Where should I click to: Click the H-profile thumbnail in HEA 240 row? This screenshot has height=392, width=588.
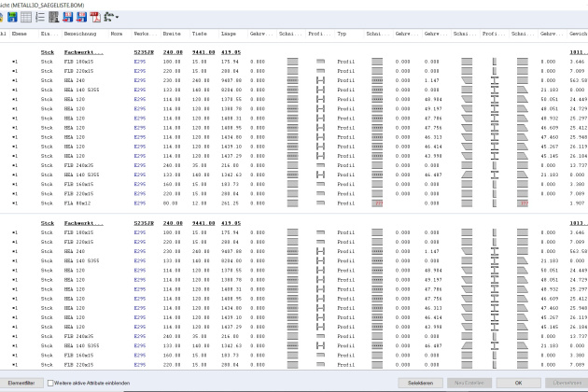pos(321,81)
